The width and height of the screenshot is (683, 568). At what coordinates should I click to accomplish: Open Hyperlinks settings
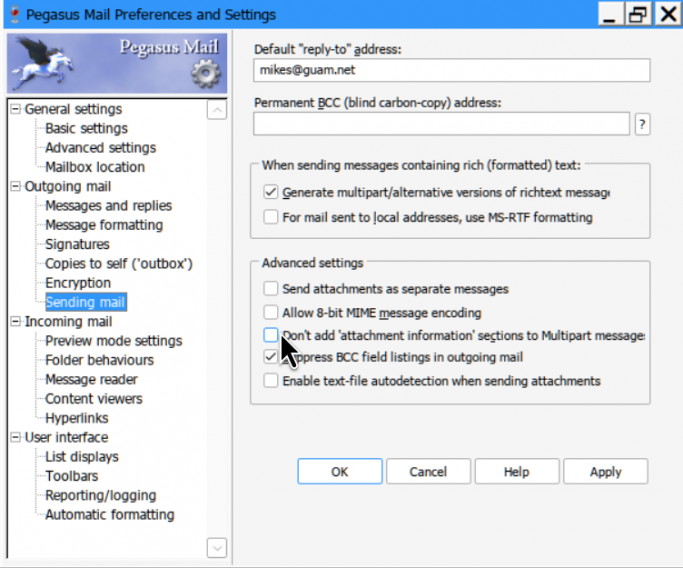77,418
